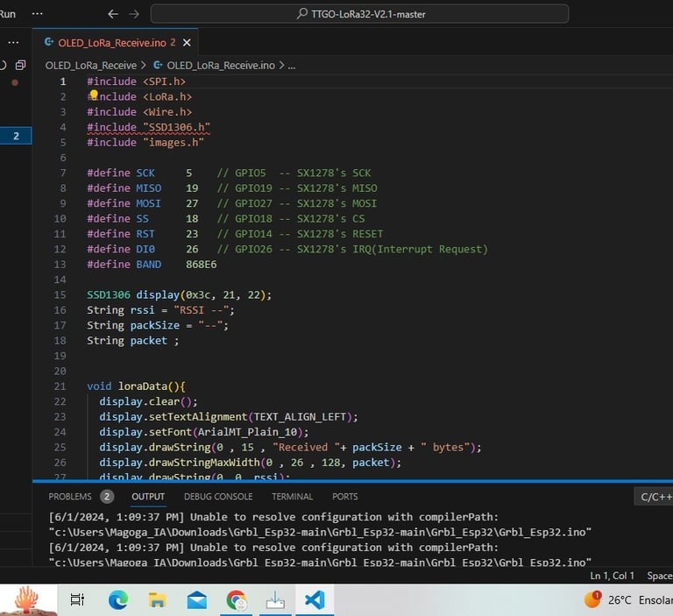Open File Explorer from the taskbar

[x=157, y=599]
